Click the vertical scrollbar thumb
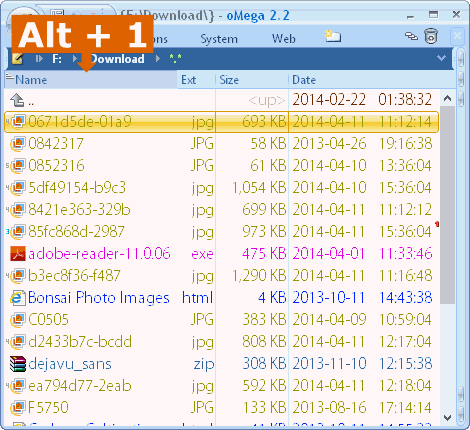470x430 pixels. pyautogui.click(x=447, y=205)
